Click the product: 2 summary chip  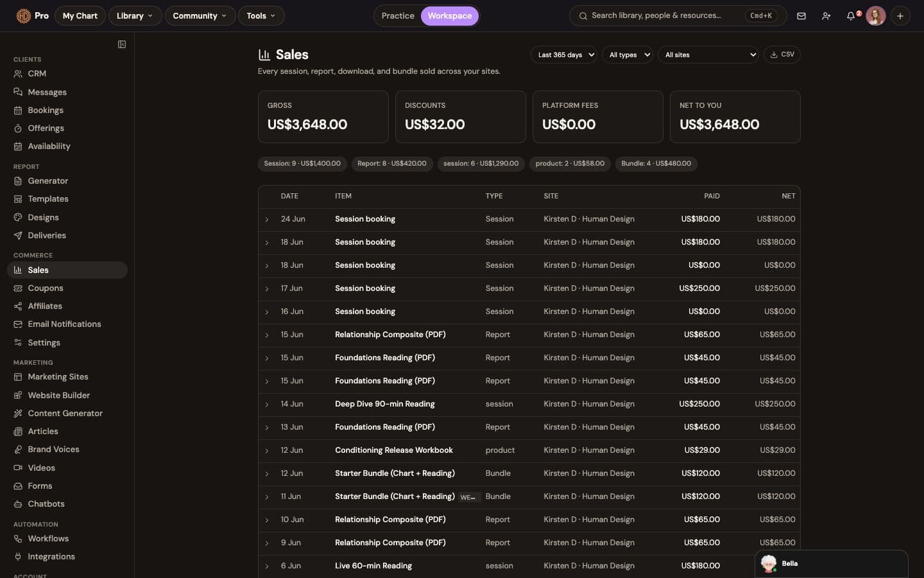point(570,164)
